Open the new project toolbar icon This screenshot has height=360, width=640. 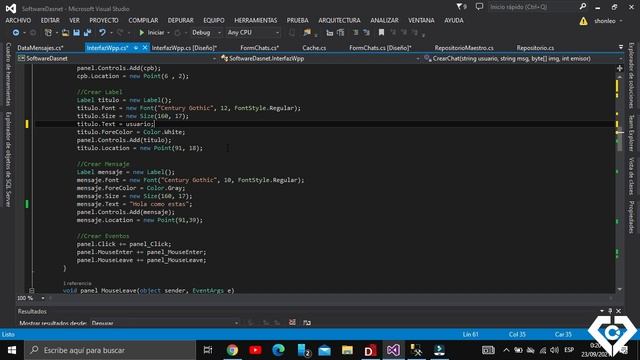[48, 32]
